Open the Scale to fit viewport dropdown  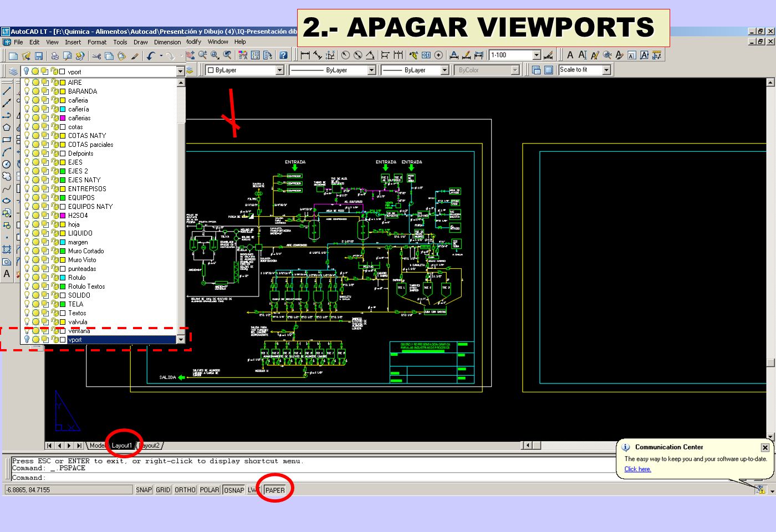[x=606, y=70]
